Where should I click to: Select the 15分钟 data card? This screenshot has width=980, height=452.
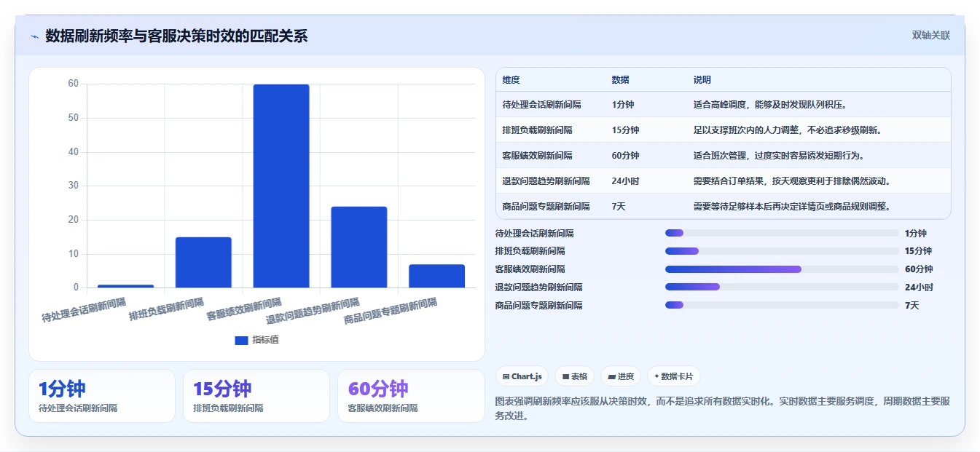256,396
